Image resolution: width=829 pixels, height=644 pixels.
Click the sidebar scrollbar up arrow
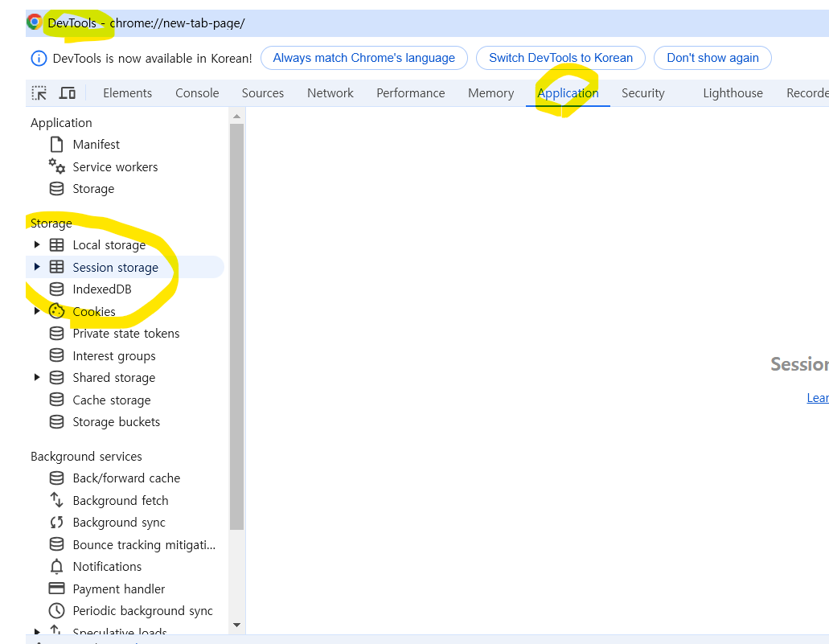(x=237, y=116)
